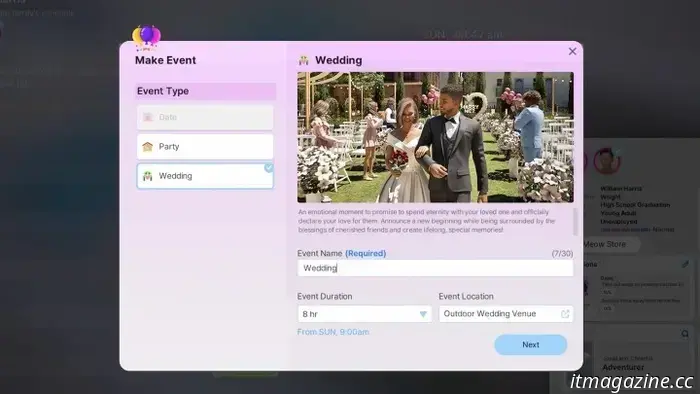Click the checkmark on the Wedding option
The height and width of the screenshot is (394, 700).
268,168
